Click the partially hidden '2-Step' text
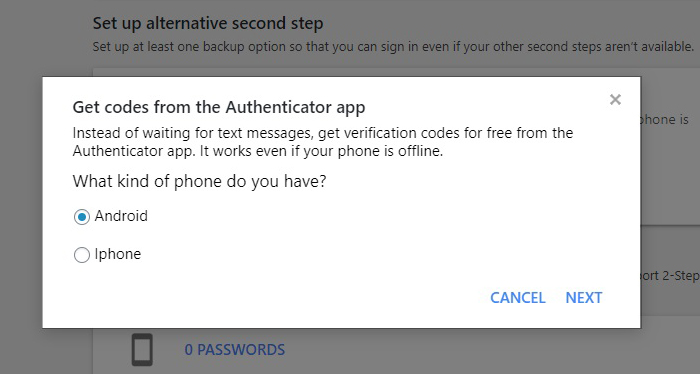 coord(681,275)
